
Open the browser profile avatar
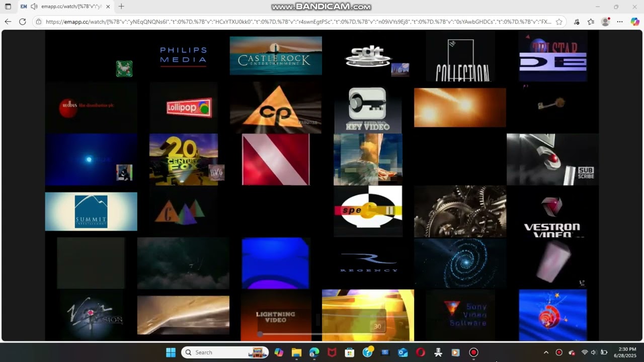(x=605, y=22)
